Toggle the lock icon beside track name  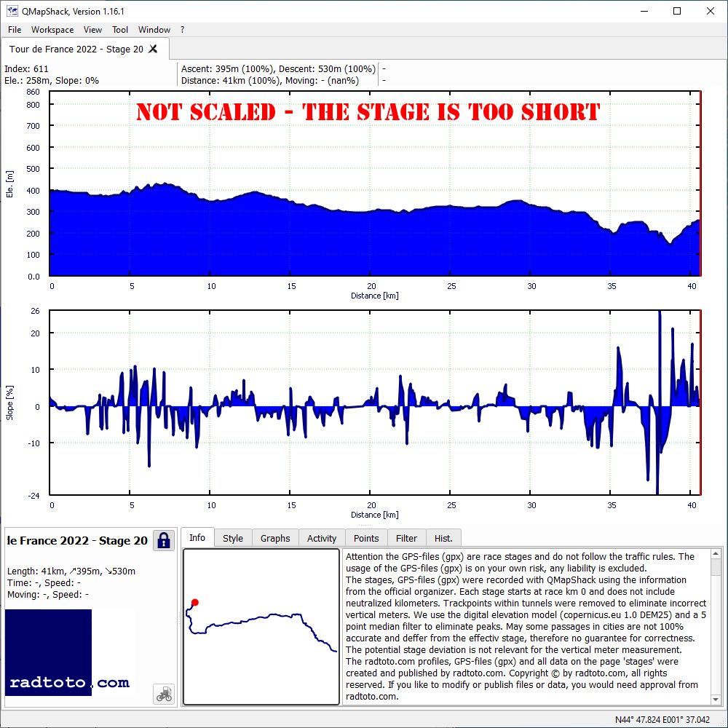(163, 540)
